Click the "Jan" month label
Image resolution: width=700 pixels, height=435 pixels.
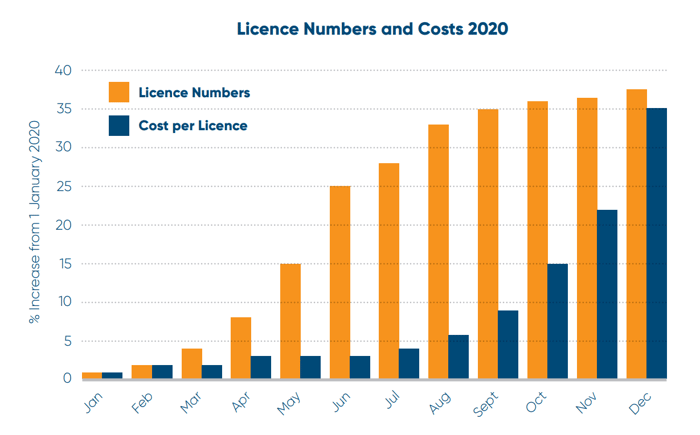[x=93, y=402]
